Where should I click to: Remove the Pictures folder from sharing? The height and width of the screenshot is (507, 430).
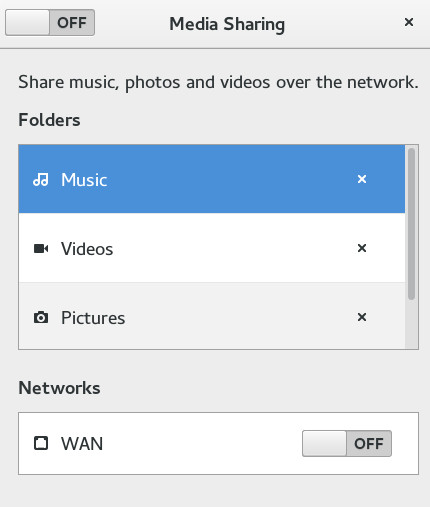tap(362, 317)
